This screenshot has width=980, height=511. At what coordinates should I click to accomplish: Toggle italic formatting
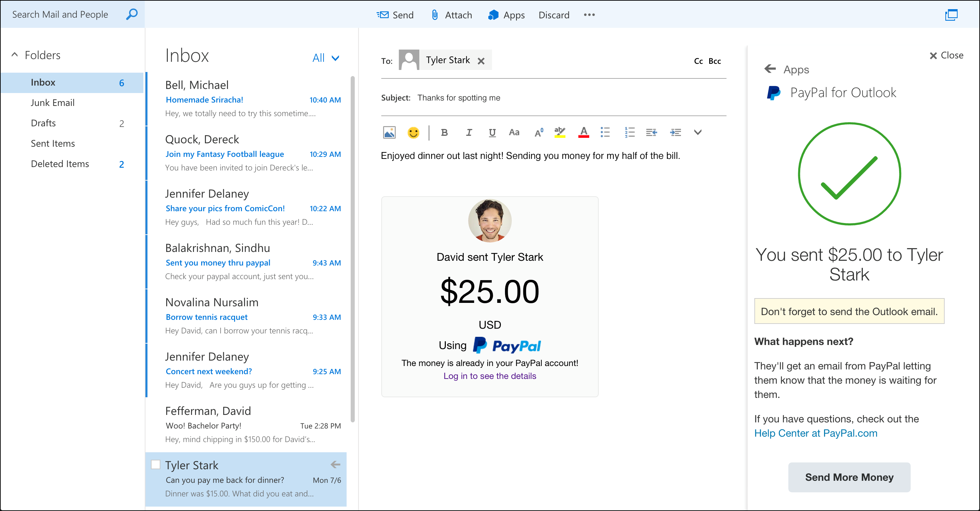click(x=469, y=132)
